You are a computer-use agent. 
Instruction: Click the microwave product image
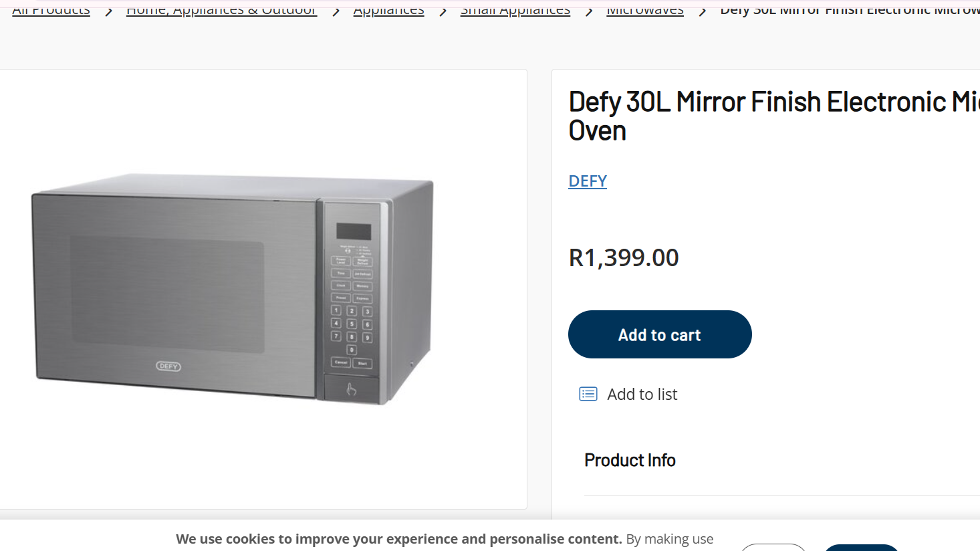(233, 289)
